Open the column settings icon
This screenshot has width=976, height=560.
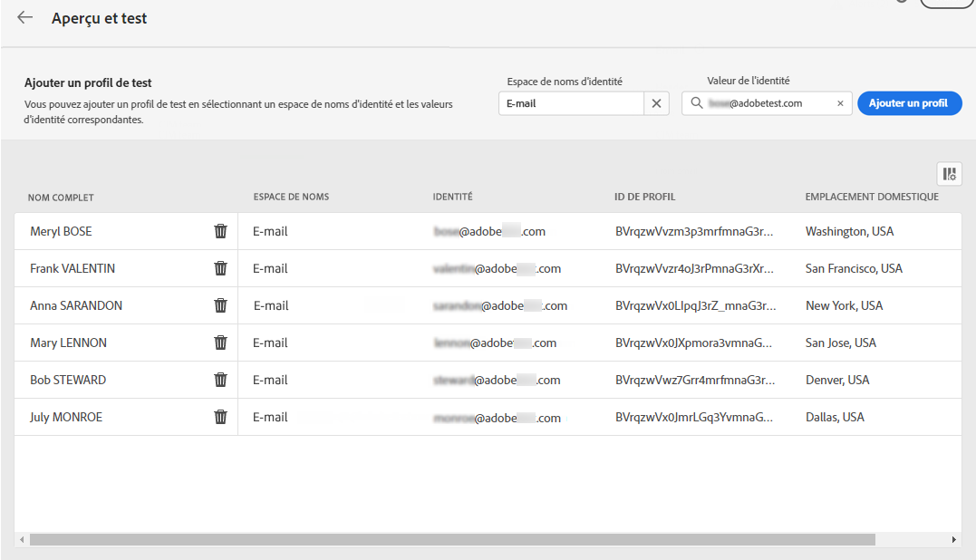(949, 174)
